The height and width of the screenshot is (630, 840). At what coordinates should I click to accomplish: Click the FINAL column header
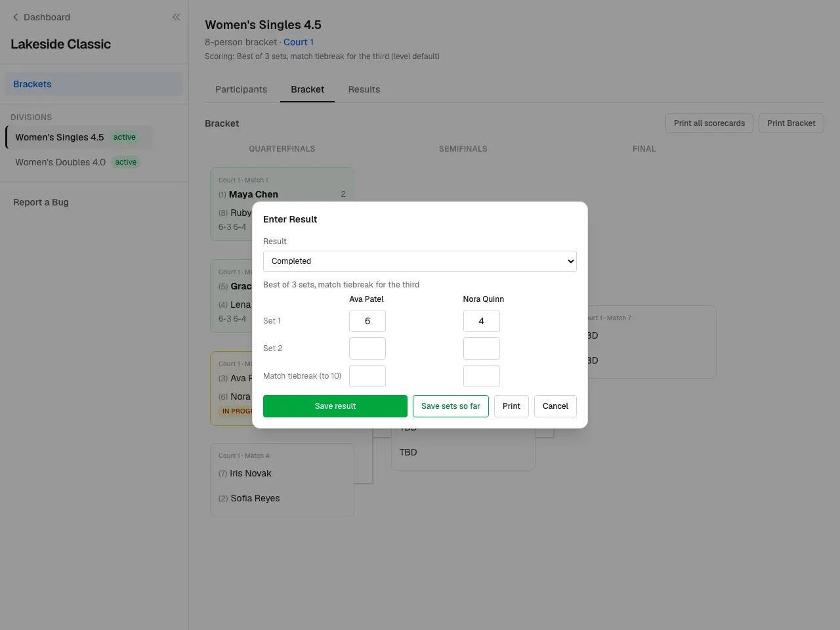click(644, 149)
